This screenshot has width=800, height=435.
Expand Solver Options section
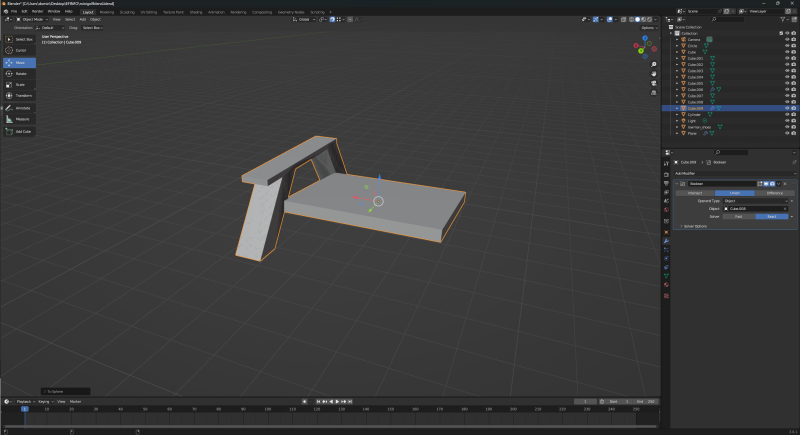694,226
